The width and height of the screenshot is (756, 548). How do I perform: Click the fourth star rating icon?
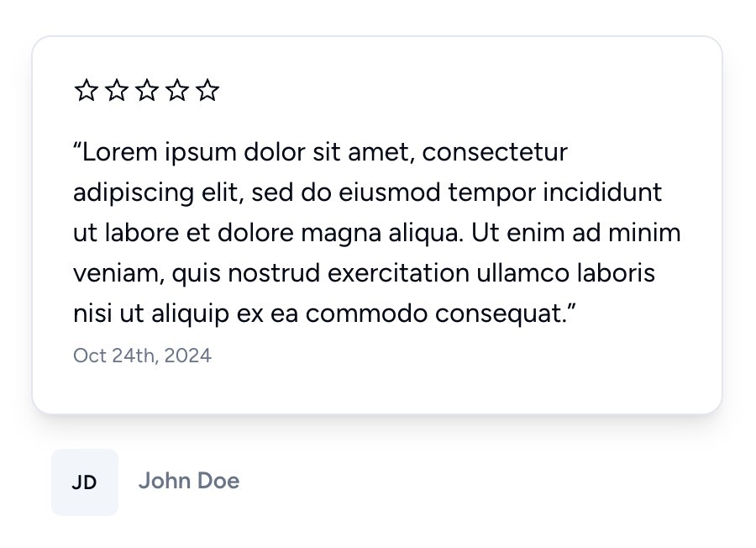tap(177, 90)
